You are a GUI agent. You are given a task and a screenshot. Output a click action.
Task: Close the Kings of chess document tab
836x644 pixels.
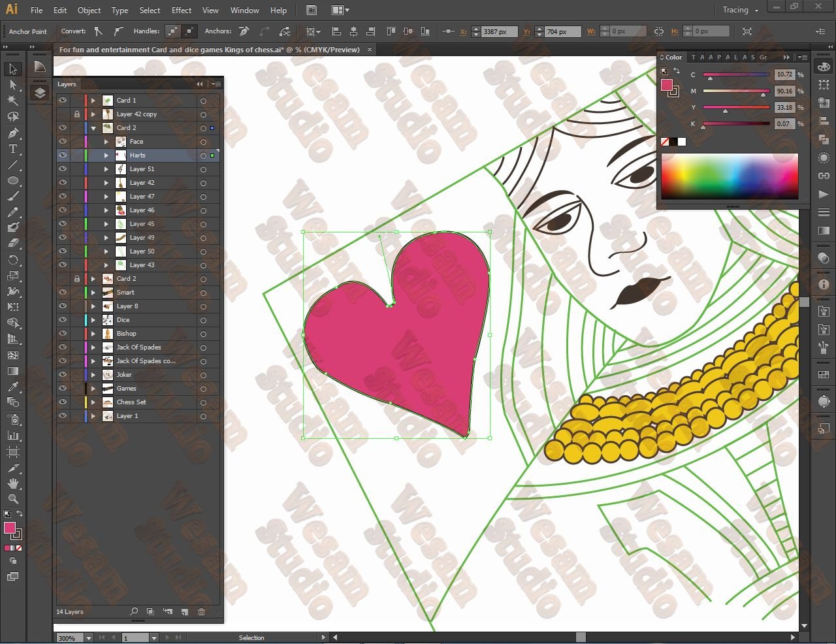370,50
